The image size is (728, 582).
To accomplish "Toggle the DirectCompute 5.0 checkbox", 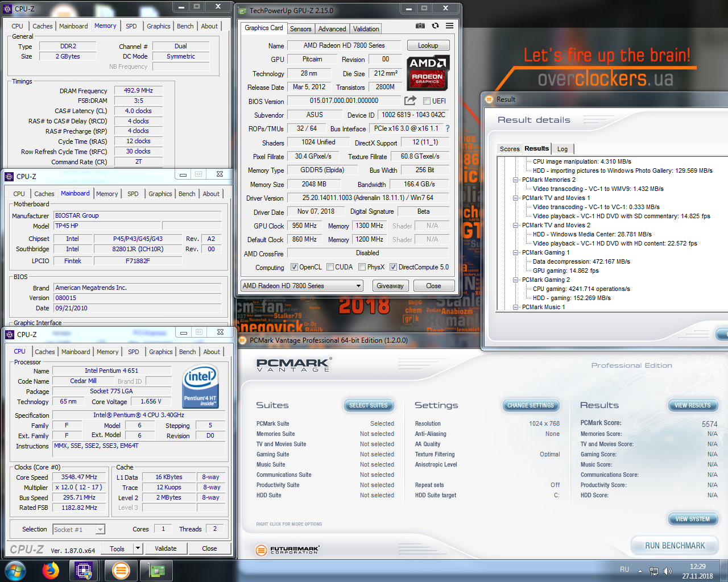I will click(x=393, y=267).
